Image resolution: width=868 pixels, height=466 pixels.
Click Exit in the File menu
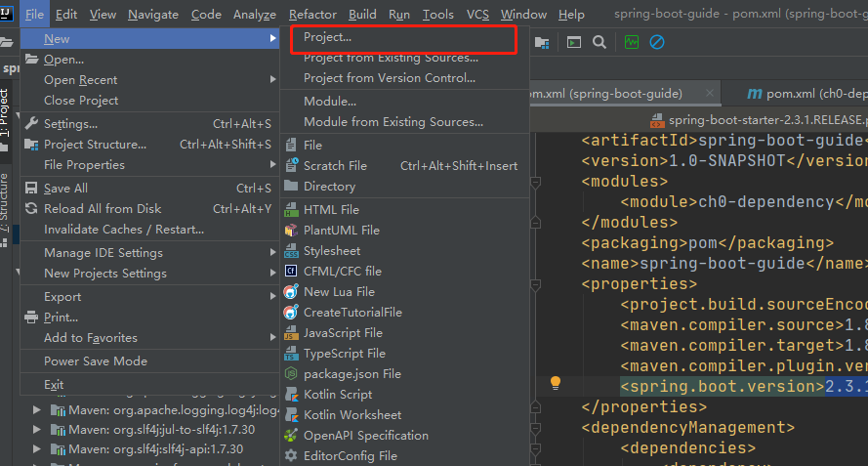(x=54, y=385)
